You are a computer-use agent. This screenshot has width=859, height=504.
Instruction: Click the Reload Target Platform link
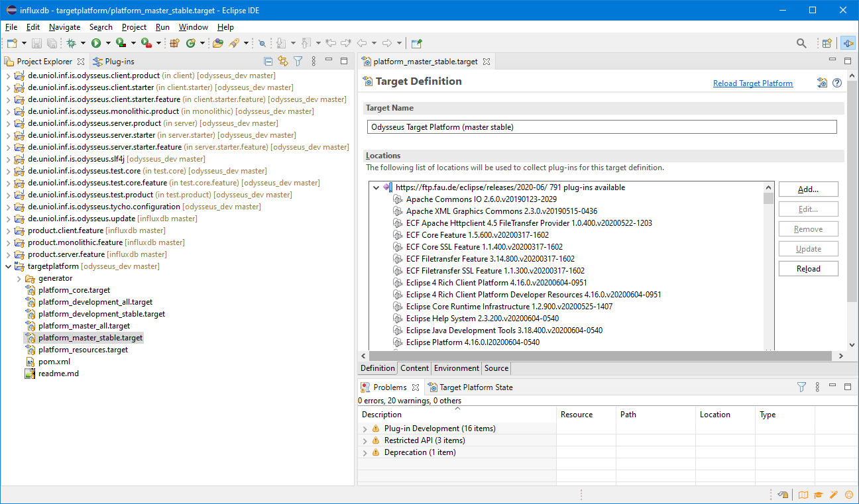752,83
